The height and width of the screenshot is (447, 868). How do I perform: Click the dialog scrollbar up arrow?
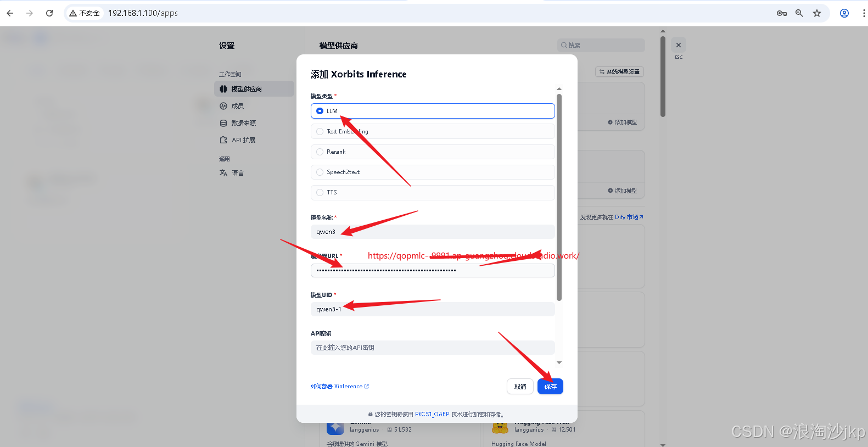(x=559, y=88)
